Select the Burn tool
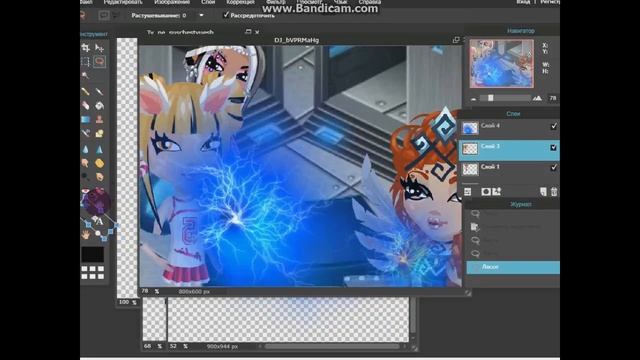The image size is (640, 360). pyautogui.click(x=99, y=177)
